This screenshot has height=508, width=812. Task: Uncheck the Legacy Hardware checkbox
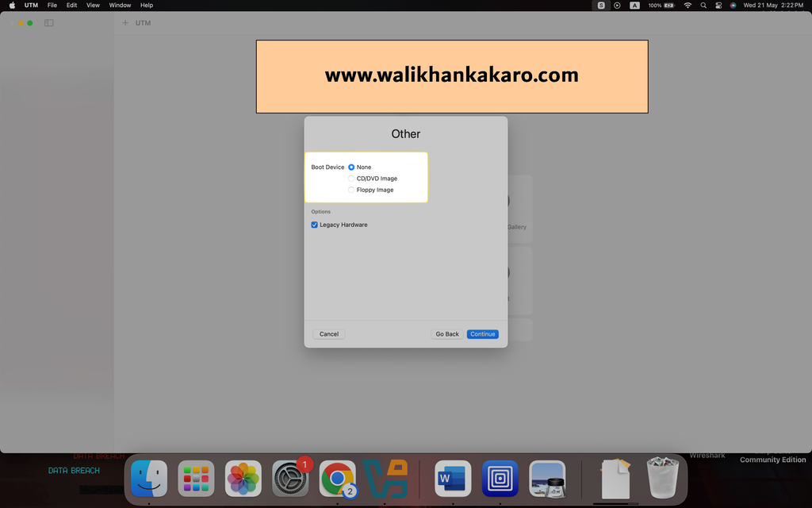[314, 225]
